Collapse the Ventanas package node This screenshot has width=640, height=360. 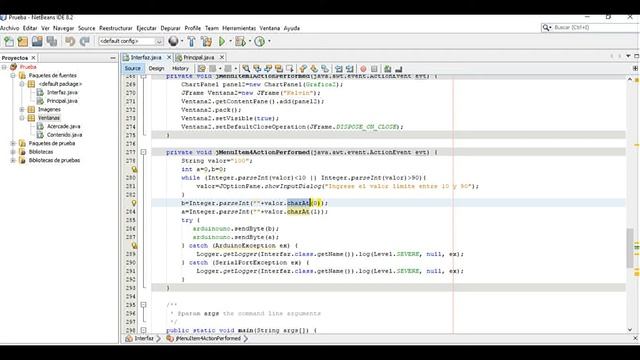[22, 118]
